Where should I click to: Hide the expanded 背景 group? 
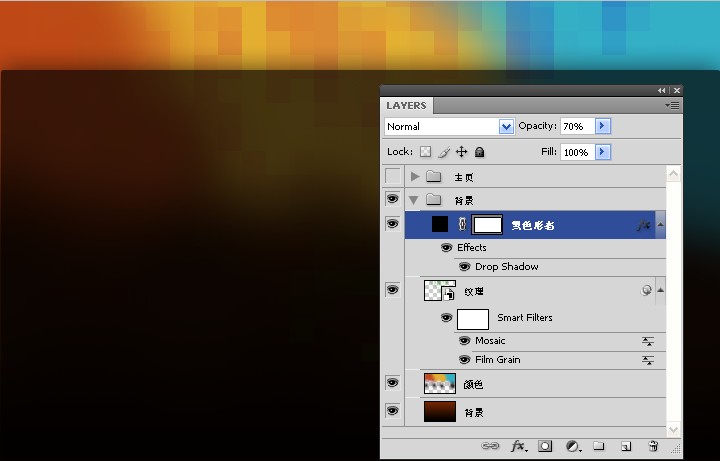393,199
